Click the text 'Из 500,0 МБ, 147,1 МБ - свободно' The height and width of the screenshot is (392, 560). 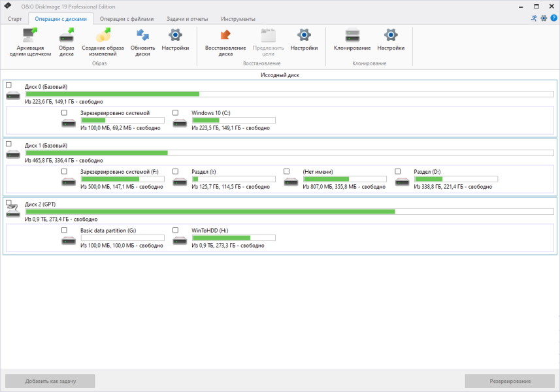122,187
